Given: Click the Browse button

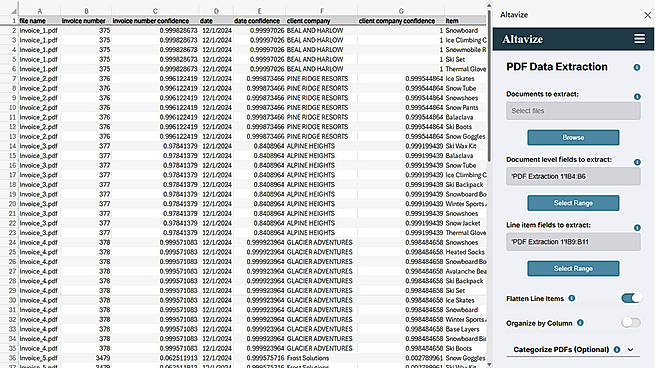Looking at the screenshot, I should (x=573, y=137).
